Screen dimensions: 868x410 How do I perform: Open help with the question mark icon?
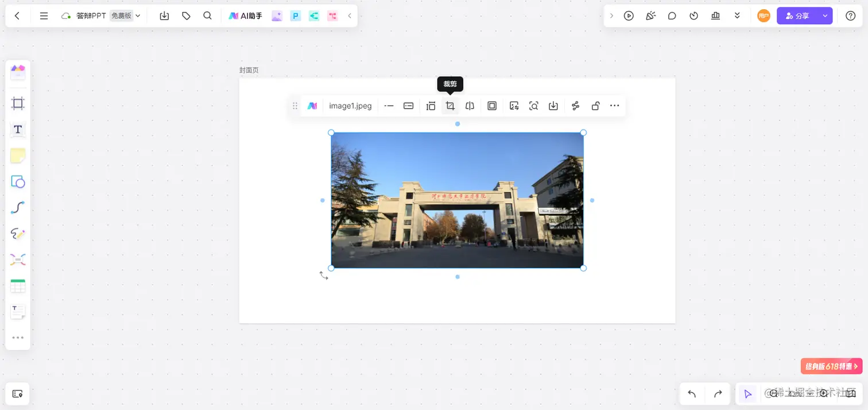click(851, 16)
